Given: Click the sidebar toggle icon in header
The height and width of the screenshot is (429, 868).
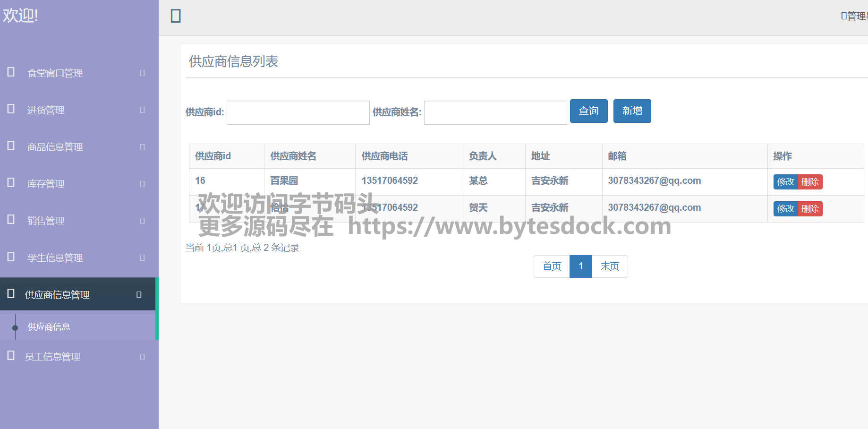Looking at the screenshot, I should point(176,16).
